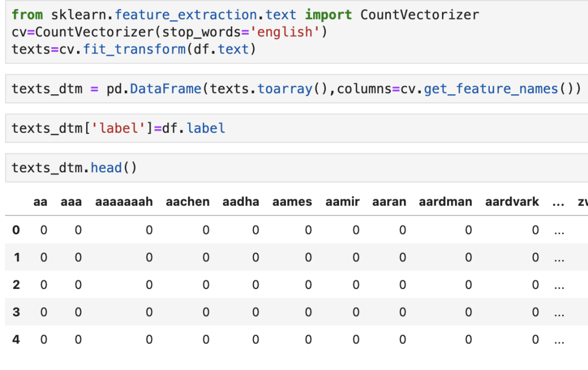Click the ellipsis column header after aardvark
The width and height of the screenshot is (588, 370).
558,202
